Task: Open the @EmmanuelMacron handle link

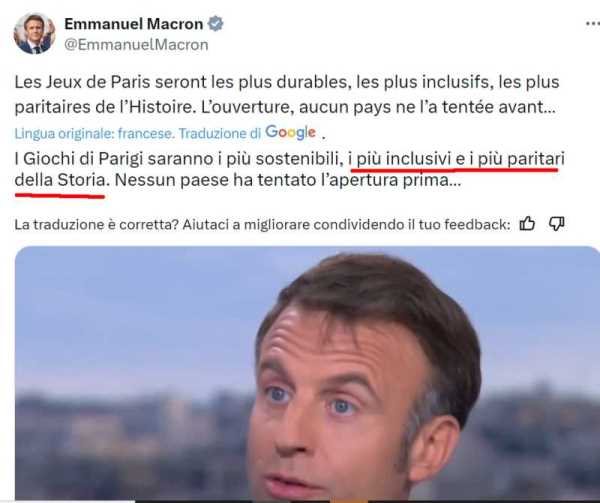Action: click(x=136, y=45)
